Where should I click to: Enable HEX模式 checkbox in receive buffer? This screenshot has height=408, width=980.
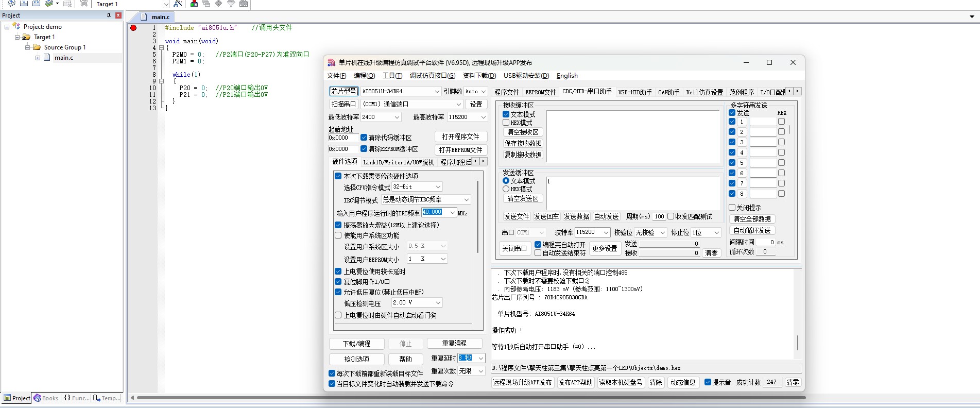(506, 123)
